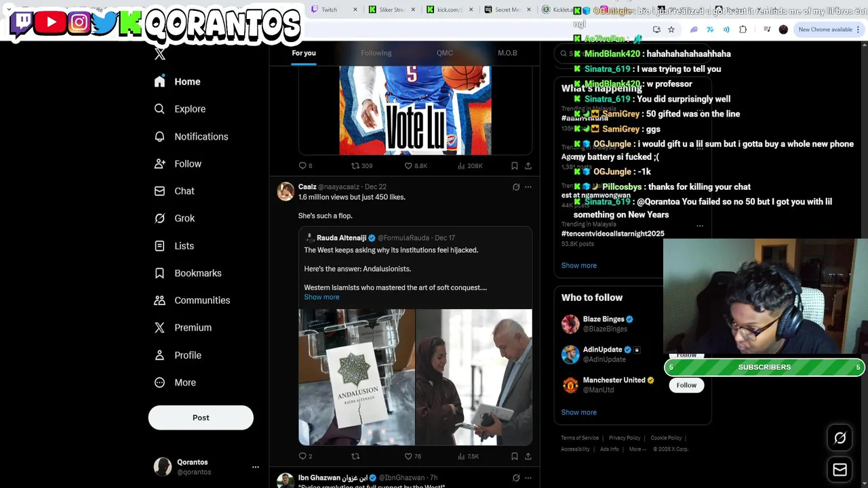Open Premium in the sidebar
The width and height of the screenshot is (868, 488).
(183, 327)
